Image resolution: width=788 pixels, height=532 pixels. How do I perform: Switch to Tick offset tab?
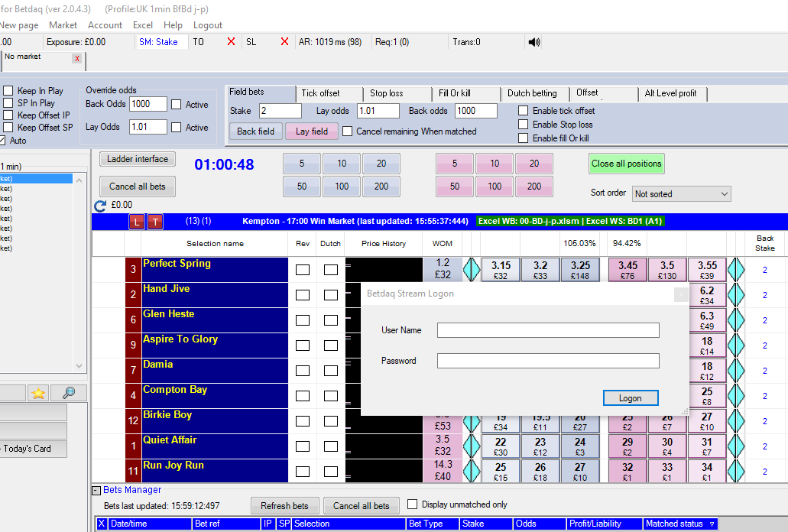pos(330,93)
